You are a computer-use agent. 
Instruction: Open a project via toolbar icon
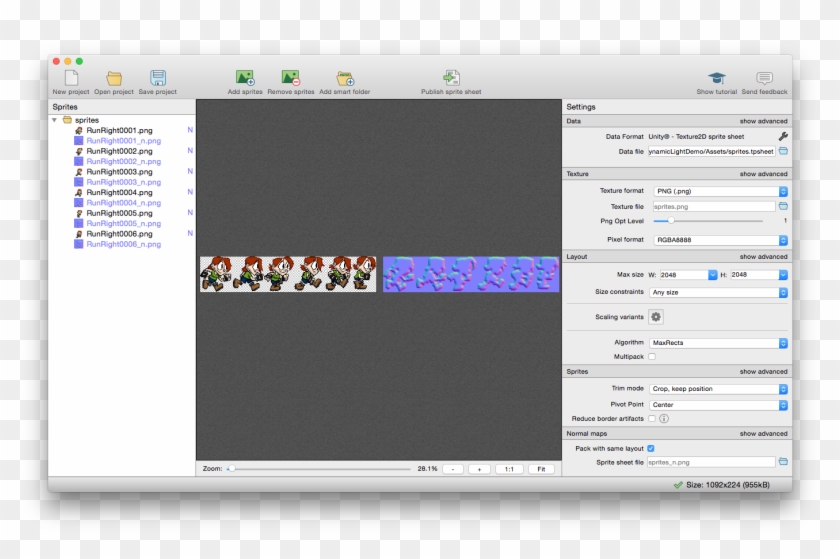point(114,78)
